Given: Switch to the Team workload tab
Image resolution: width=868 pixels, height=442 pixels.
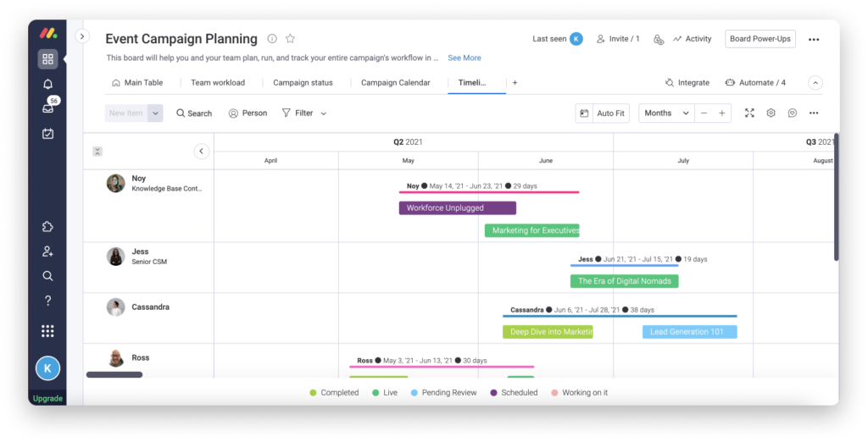Looking at the screenshot, I should [217, 83].
